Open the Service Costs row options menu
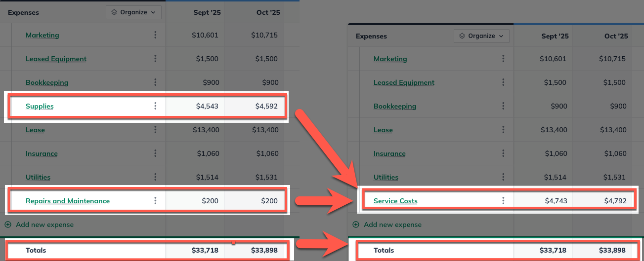 [x=503, y=201]
